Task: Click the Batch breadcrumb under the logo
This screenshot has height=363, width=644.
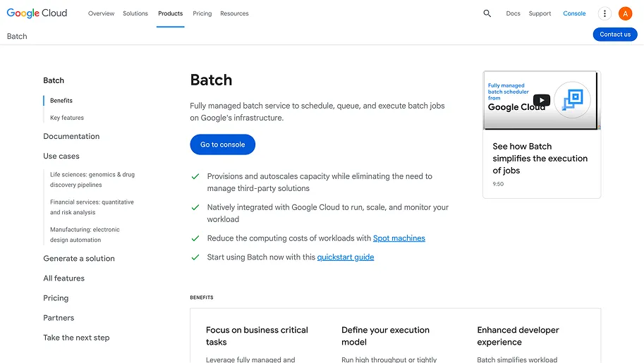Action: (x=17, y=36)
